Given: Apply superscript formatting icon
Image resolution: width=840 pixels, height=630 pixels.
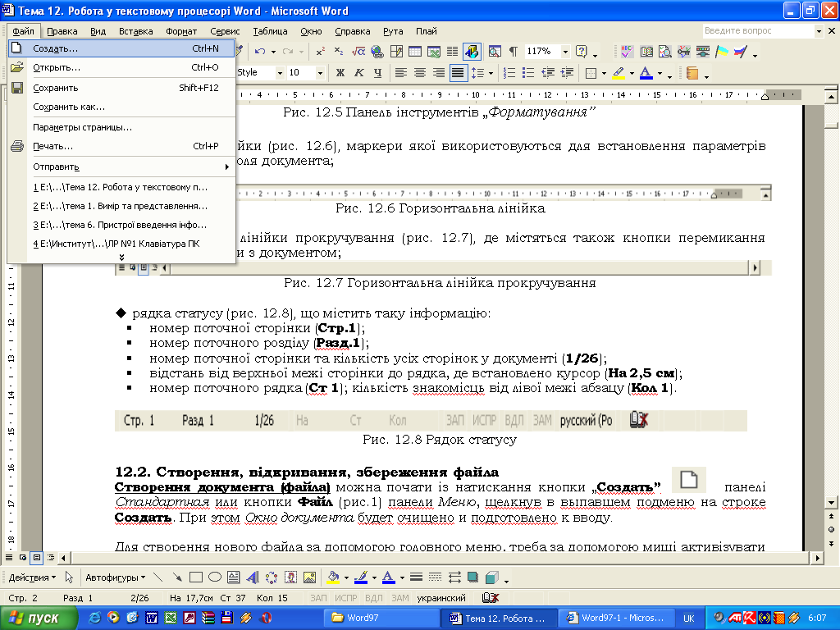Looking at the screenshot, I should 321,52.
